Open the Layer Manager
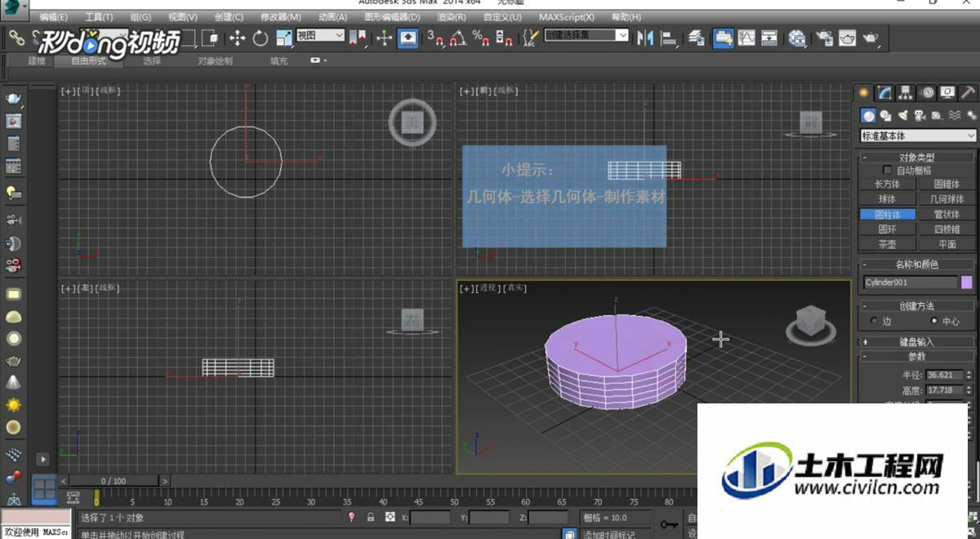The image size is (980, 539). point(697,38)
